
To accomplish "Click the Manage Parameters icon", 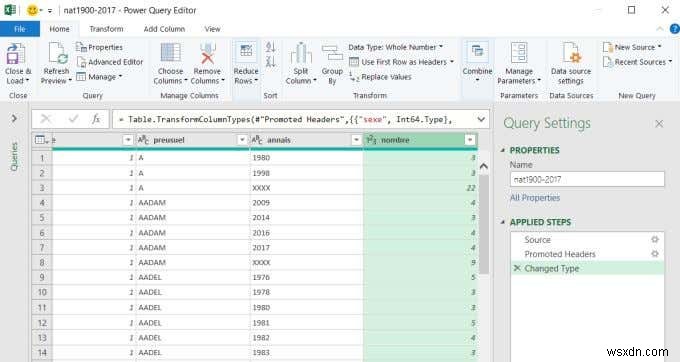I will tap(519, 53).
